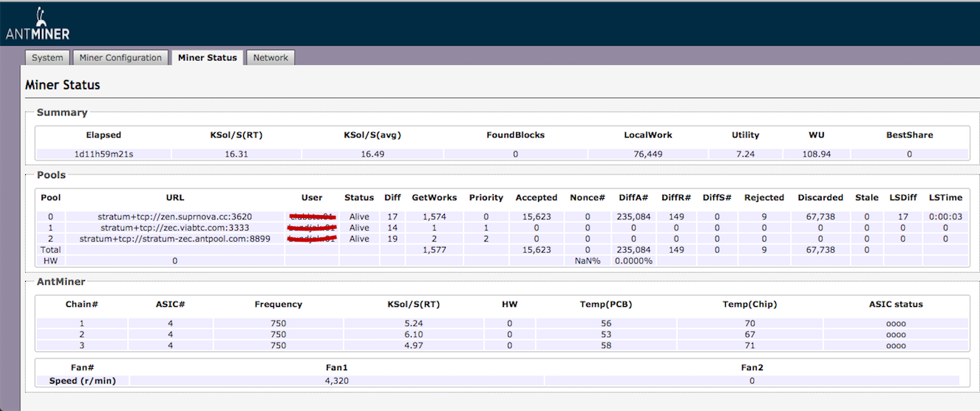This screenshot has height=411, width=980.
Task: Click the Miner Status page heading
Action: (63, 85)
